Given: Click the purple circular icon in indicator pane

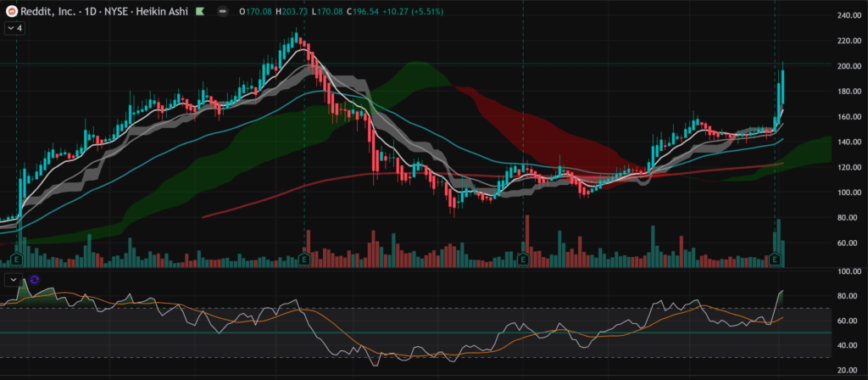Looking at the screenshot, I should tap(34, 279).
